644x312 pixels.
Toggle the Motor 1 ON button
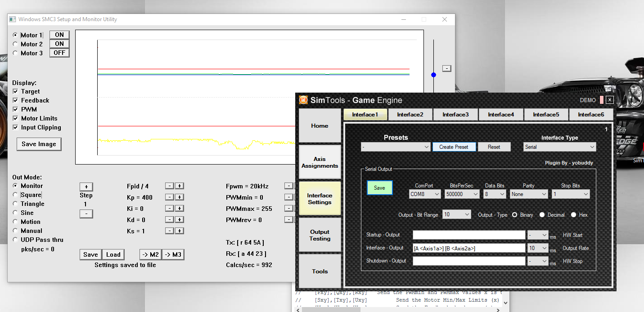pos(59,35)
